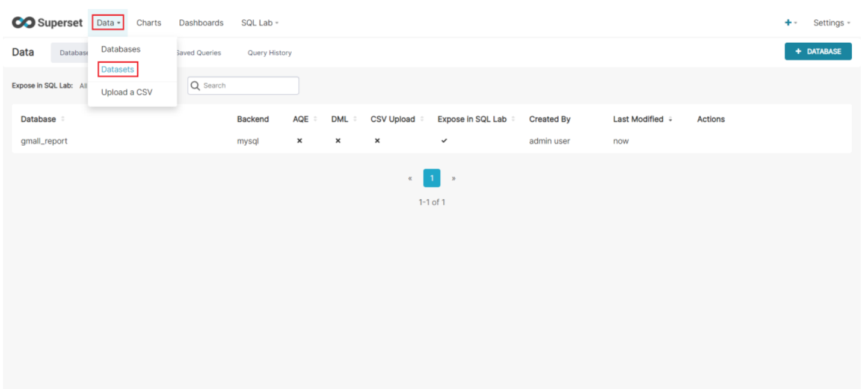
Task: Open the Dashboards page
Action: point(201,23)
